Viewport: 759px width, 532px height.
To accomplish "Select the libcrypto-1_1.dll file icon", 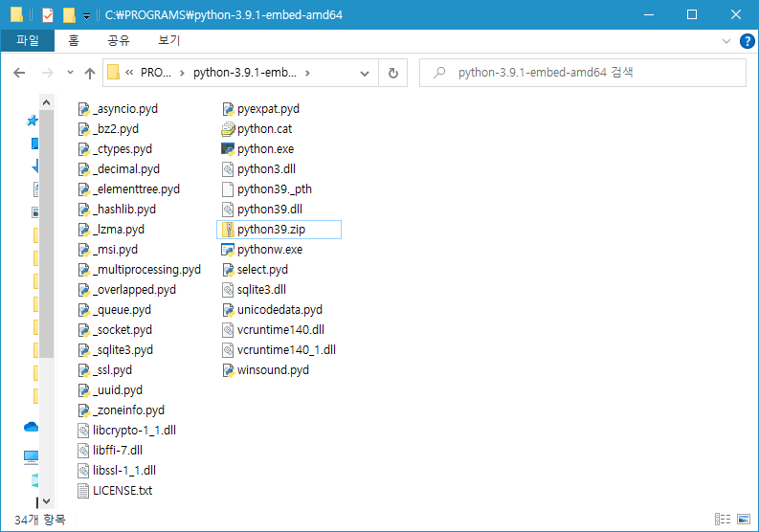I will pyautogui.click(x=83, y=431).
